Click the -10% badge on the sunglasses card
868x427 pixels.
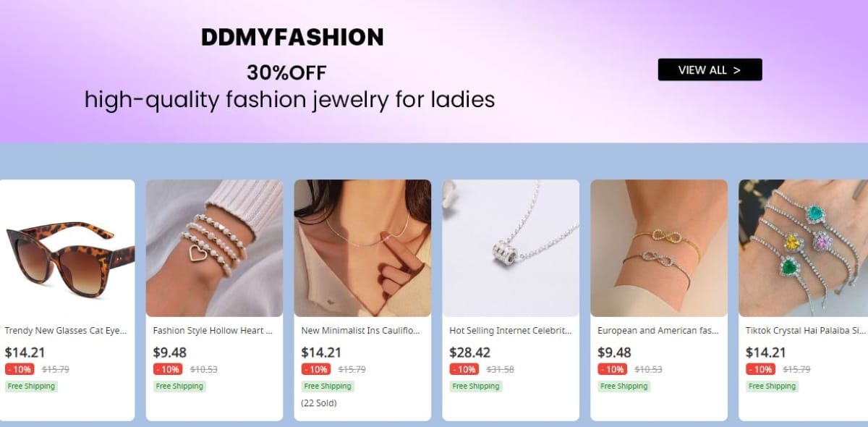pos(20,369)
